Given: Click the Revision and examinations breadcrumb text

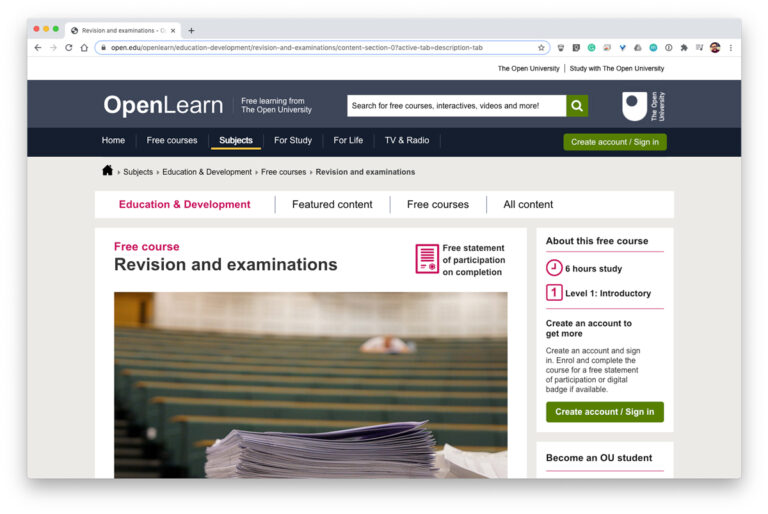Looking at the screenshot, I should tap(365, 172).
